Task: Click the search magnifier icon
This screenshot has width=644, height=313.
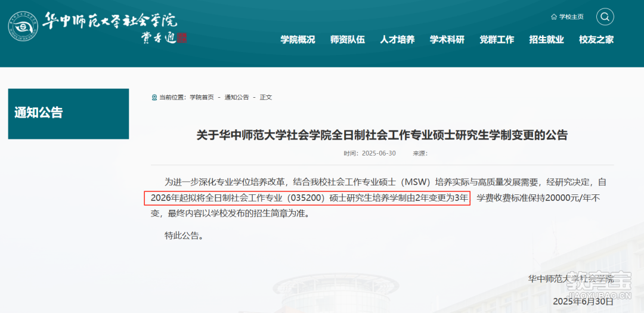Action: pos(605,17)
